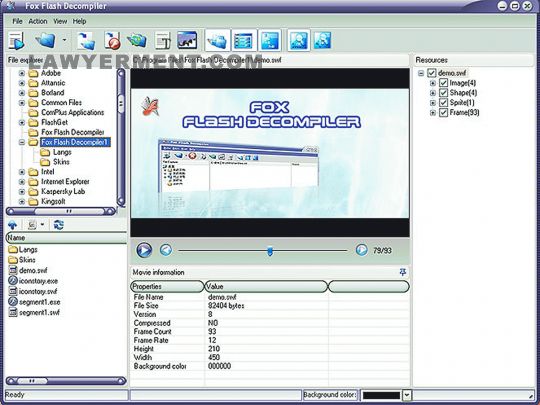Toggle the Image(4) checkbox

click(443, 83)
